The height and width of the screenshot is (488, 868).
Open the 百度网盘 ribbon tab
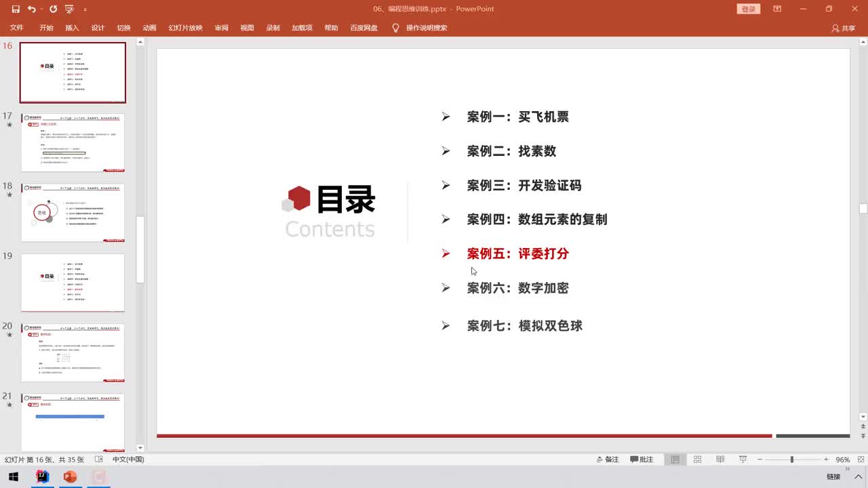point(363,28)
